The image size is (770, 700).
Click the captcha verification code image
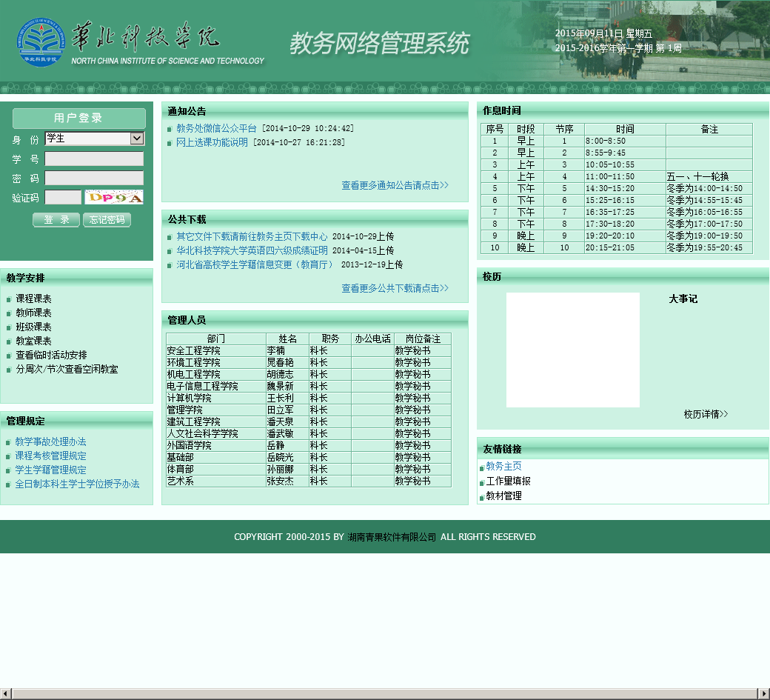tap(113, 197)
